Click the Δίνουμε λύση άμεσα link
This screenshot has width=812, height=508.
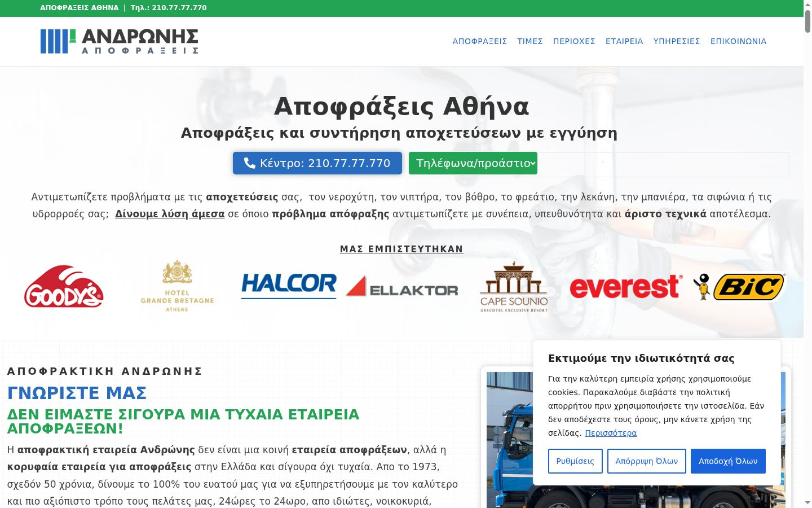coord(170,214)
